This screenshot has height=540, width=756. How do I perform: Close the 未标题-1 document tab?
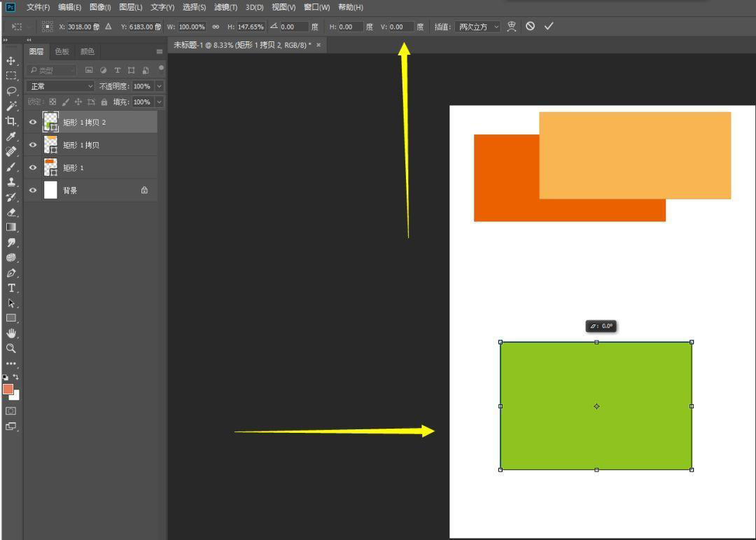pos(318,45)
